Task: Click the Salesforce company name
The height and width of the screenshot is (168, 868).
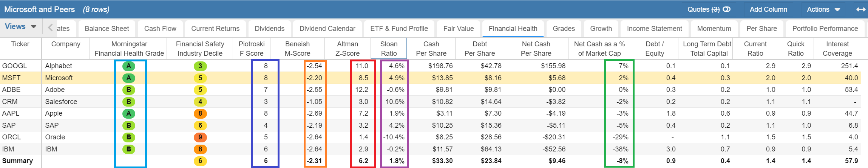Action: click(61, 102)
